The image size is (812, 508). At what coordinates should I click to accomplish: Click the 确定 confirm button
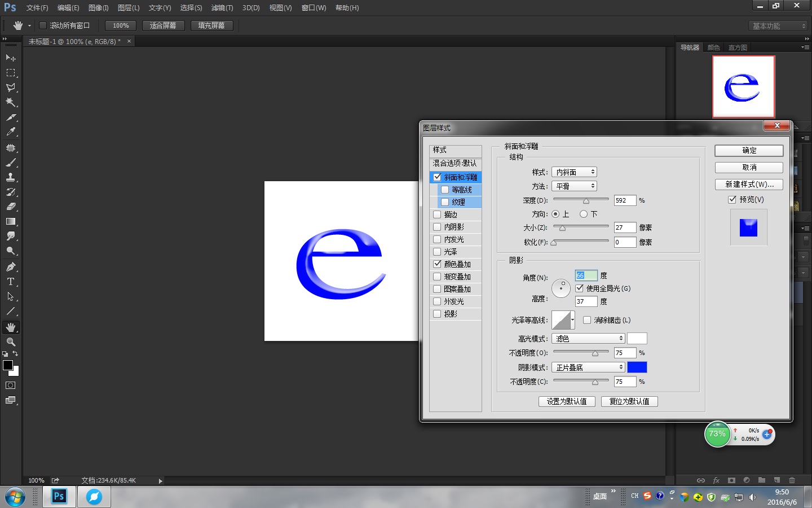click(x=749, y=151)
